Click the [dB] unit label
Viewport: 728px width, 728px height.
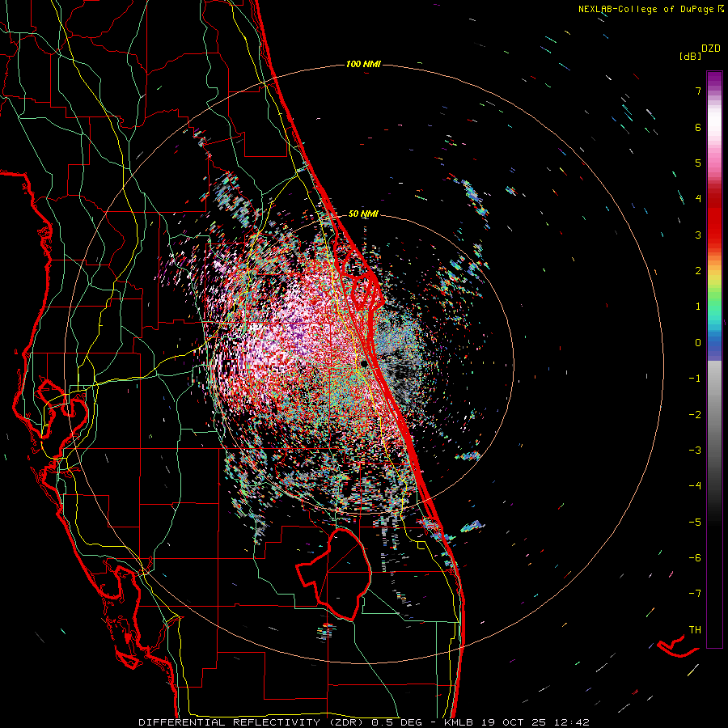pos(691,56)
